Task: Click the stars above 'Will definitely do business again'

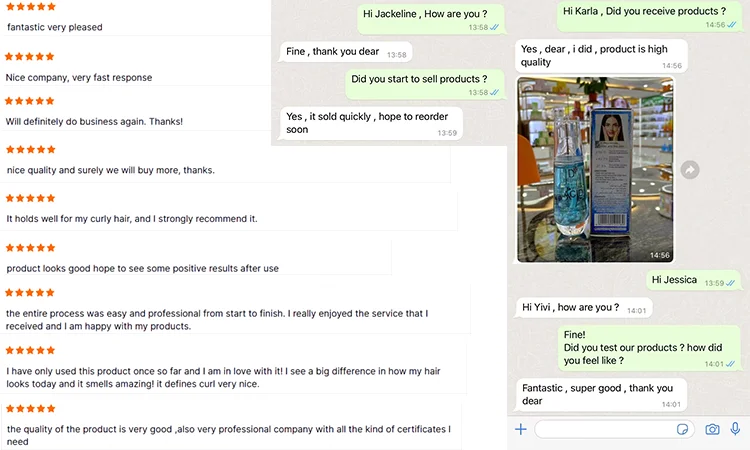Action: coord(30,101)
